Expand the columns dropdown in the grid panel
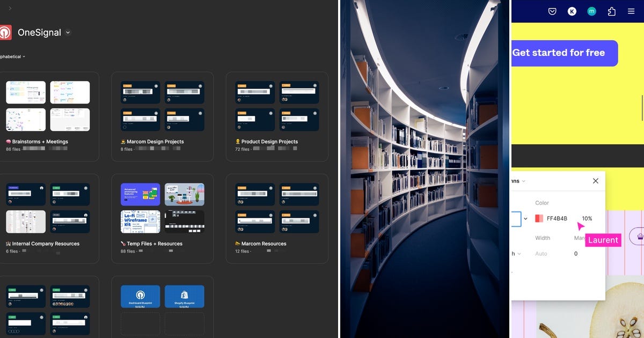The height and width of the screenshot is (338, 644). tap(523, 181)
